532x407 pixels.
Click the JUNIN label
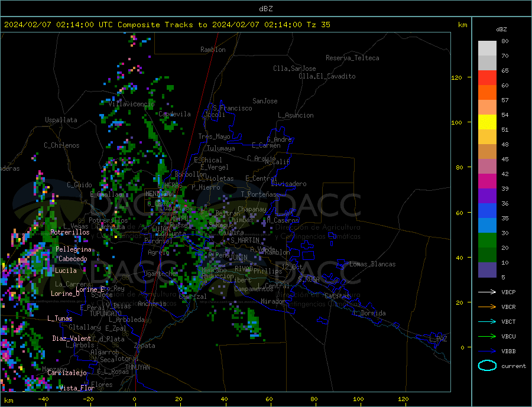pyautogui.click(x=239, y=258)
